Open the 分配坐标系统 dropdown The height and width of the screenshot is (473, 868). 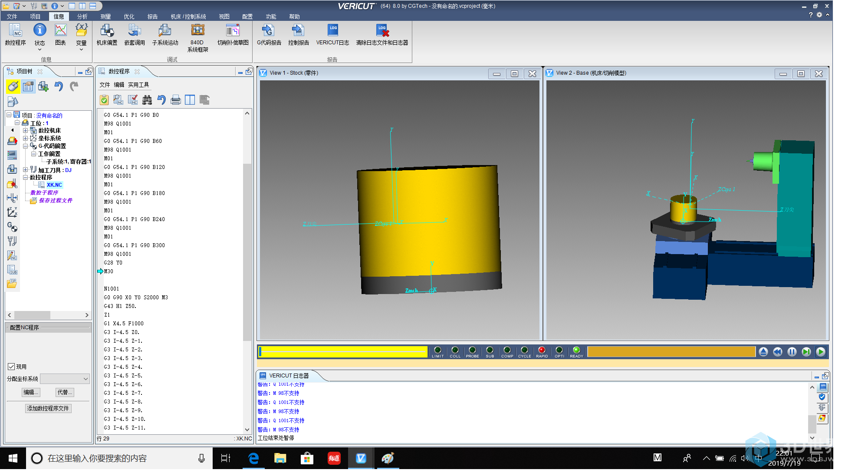(x=65, y=379)
